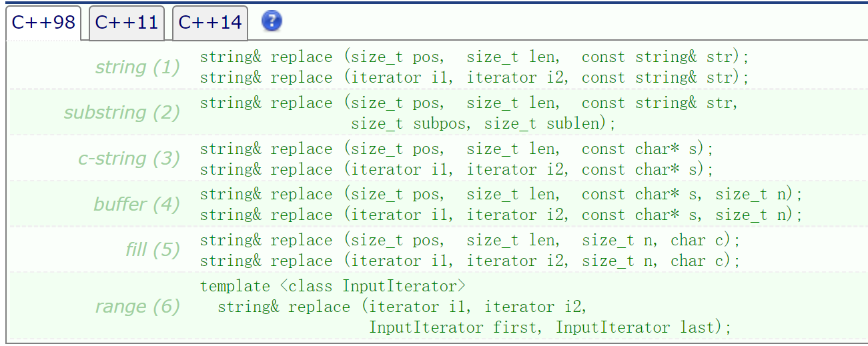
Task: Switch to the C++14 tab
Action: click(210, 23)
